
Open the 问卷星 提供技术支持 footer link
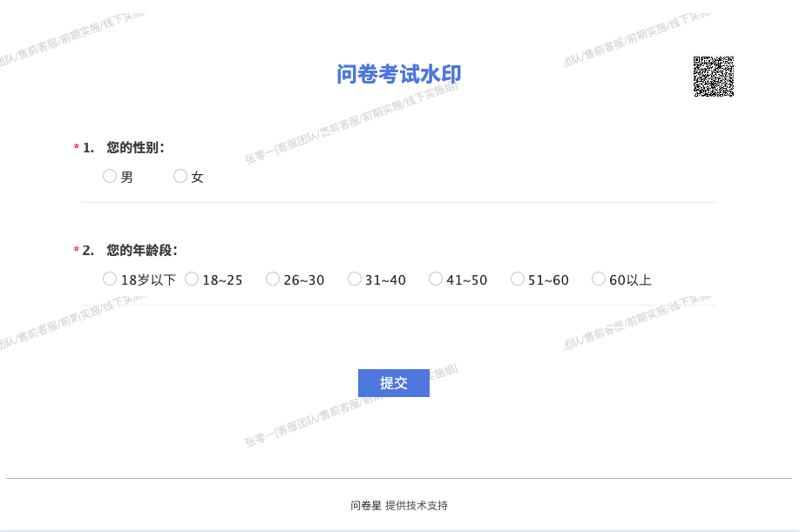pos(399,506)
